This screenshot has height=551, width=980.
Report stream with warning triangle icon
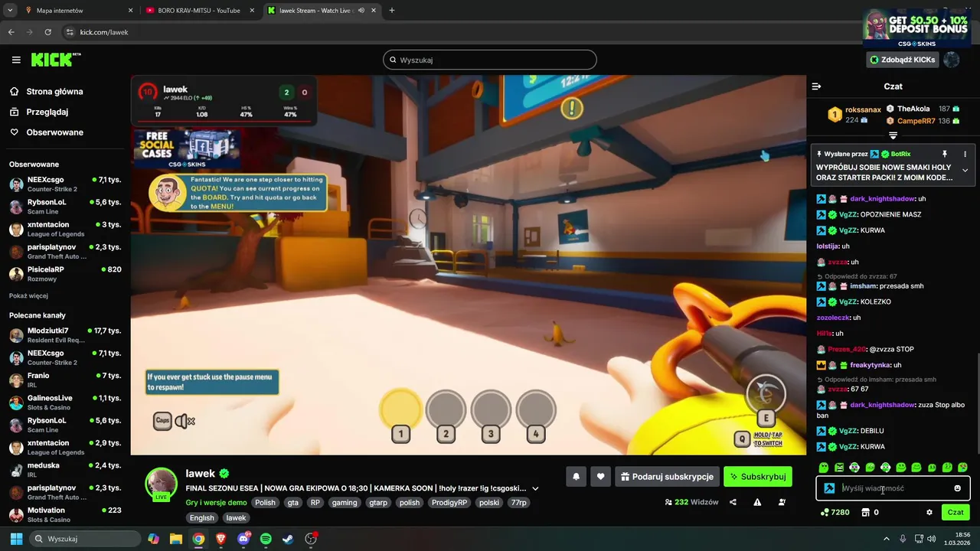click(x=757, y=502)
